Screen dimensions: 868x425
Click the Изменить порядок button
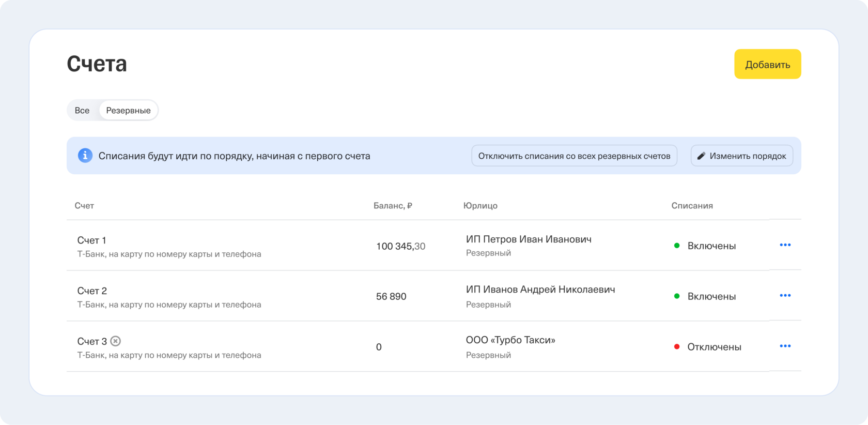742,156
